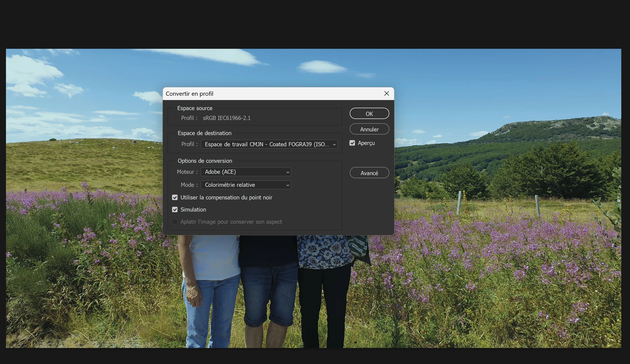The image size is (630, 364).
Task: Click the chevron arrow of the Mode field
Action: pos(288,185)
